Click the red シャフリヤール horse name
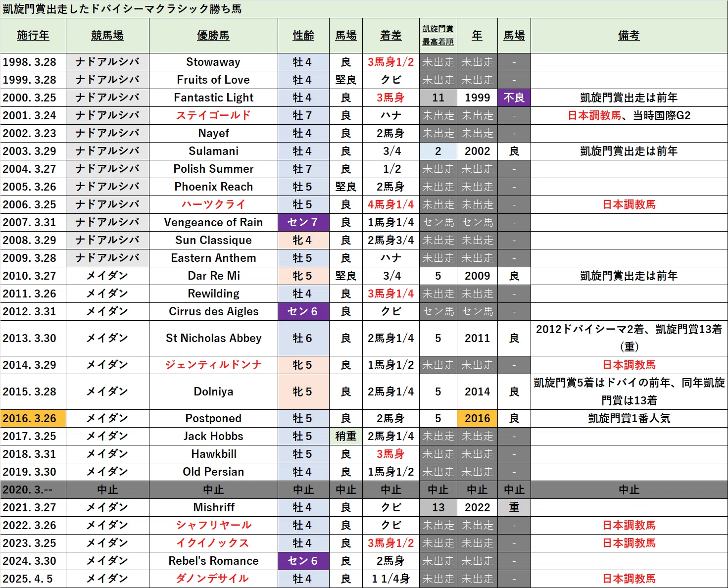 pos(213,525)
